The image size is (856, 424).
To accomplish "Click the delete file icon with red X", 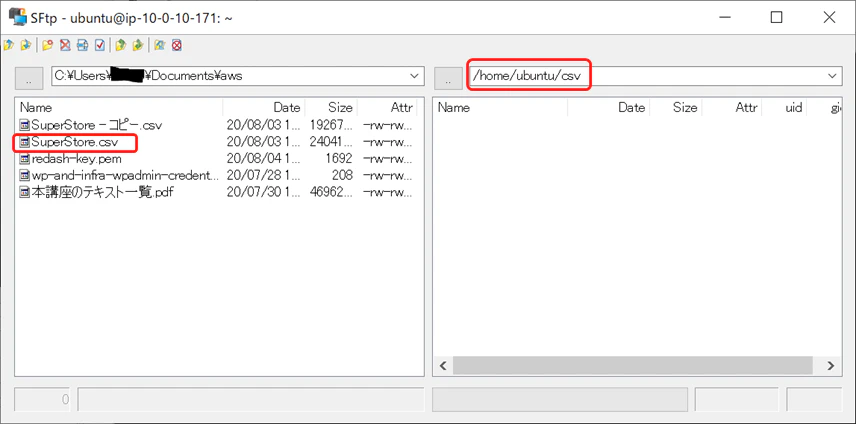I will click(65, 45).
